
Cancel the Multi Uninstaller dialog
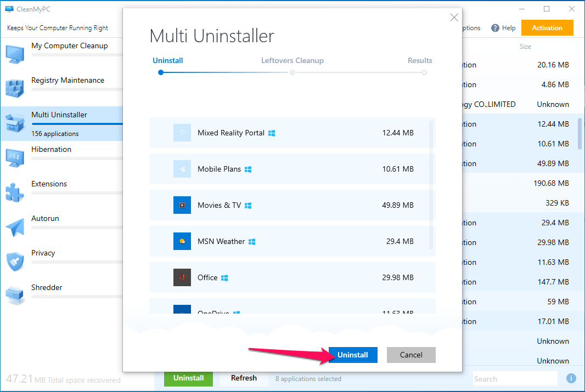411,355
